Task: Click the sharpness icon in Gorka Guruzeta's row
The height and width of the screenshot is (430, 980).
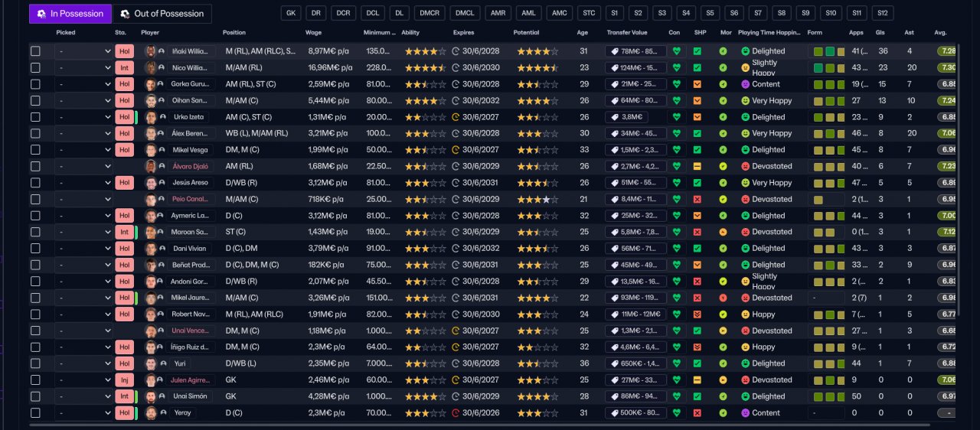Action: click(697, 84)
